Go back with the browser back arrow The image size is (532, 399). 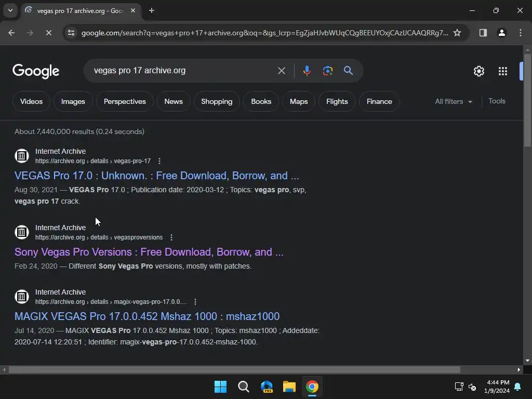(11, 33)
